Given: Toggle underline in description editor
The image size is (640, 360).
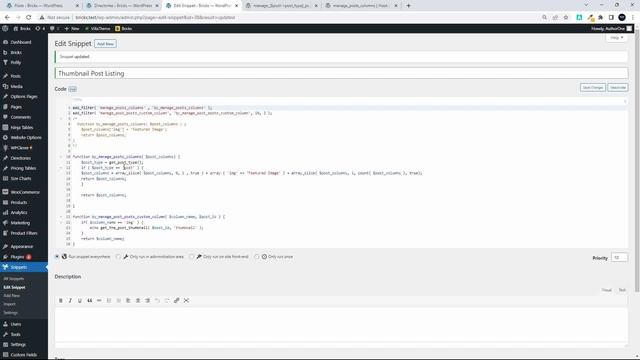Looking at the screenshot, I should click(80, 300).
